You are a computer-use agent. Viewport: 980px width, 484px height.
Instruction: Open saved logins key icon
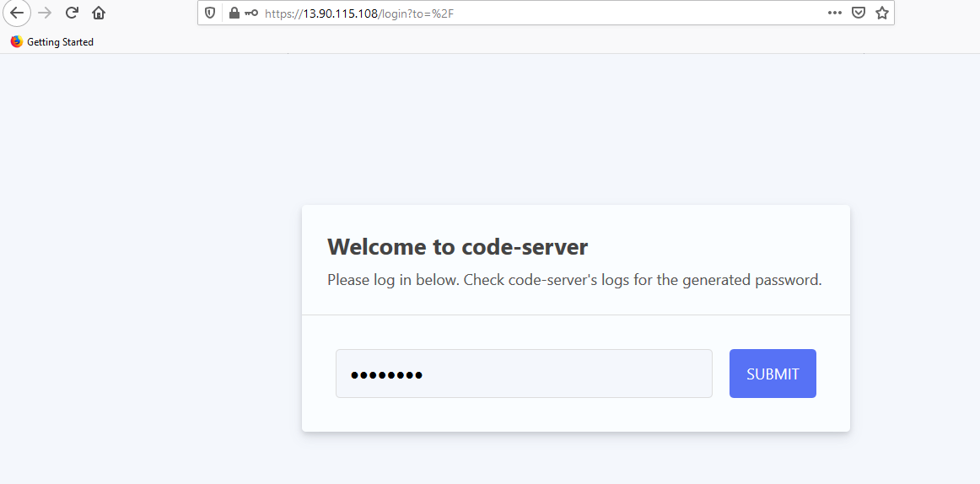tap(251, 13)
